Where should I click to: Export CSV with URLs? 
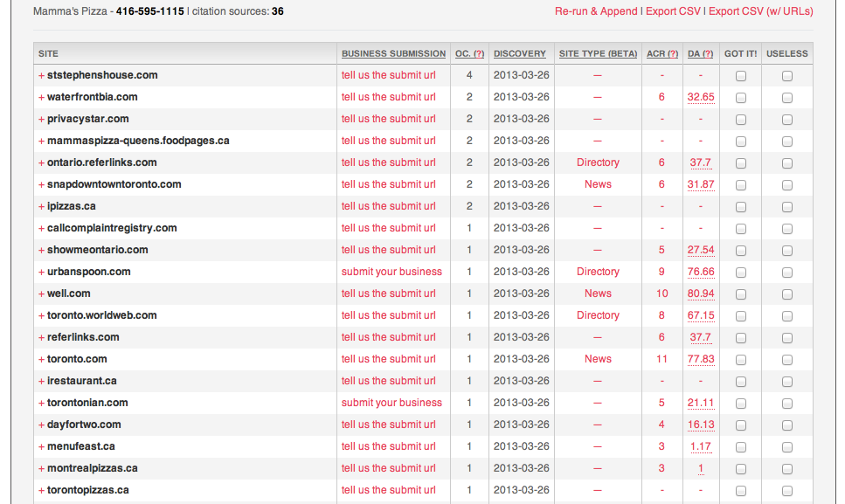click(x=760, y=11)
